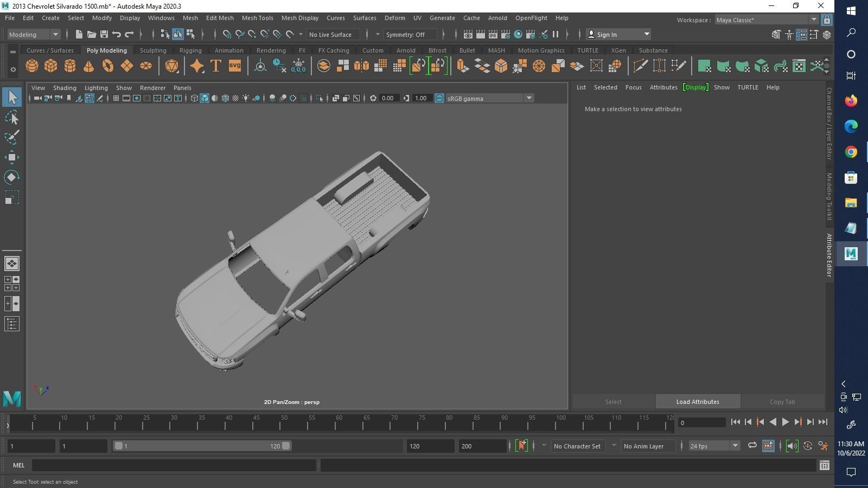Click the viewport gamma value field 1.00
Image resolution: width=868 pixels, height=488 pixels.
pyautogui.click(x=421, y=98)
